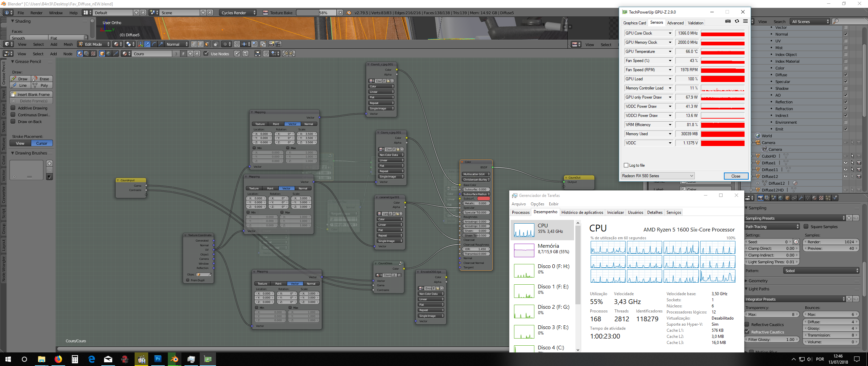The width and height of the screenshot is (868, 366).
Task: Select World shader type in node editor
Action: coord(108,54)
